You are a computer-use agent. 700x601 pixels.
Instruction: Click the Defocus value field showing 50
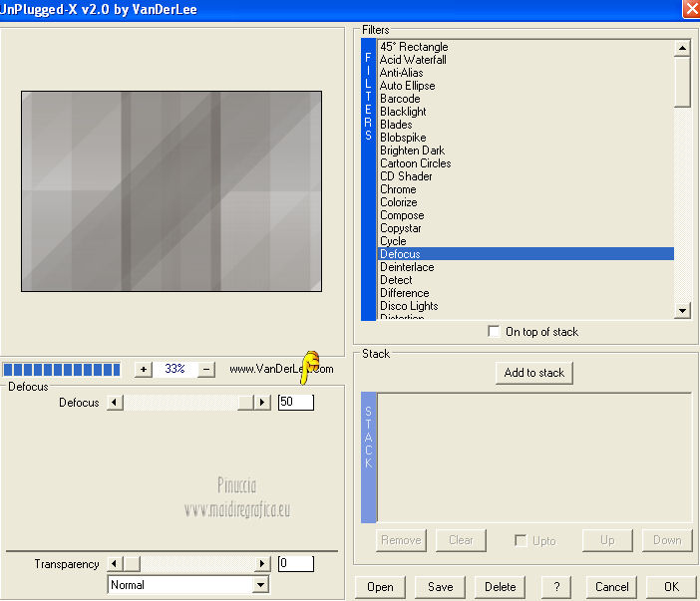(295, 402)
